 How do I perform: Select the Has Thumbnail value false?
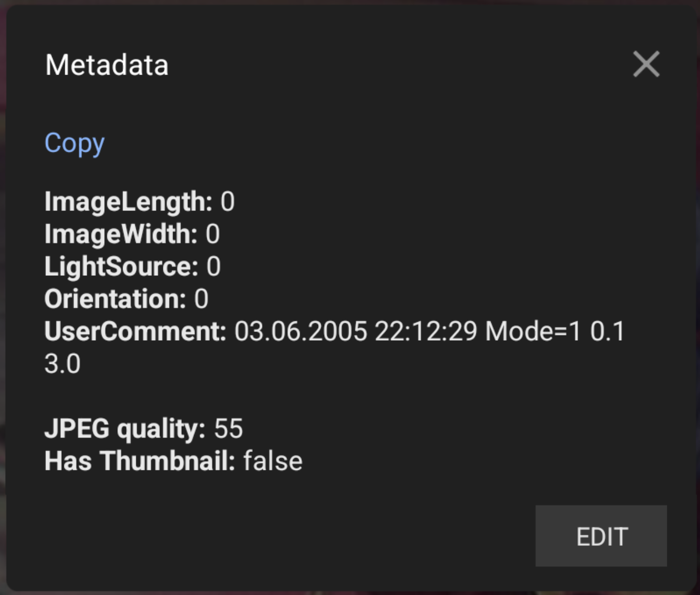[x=273, y=461]
